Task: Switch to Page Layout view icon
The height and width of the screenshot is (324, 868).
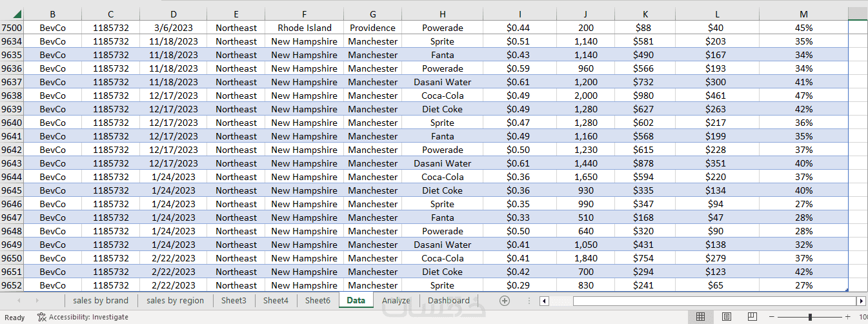Action: (x=726, y=317)
